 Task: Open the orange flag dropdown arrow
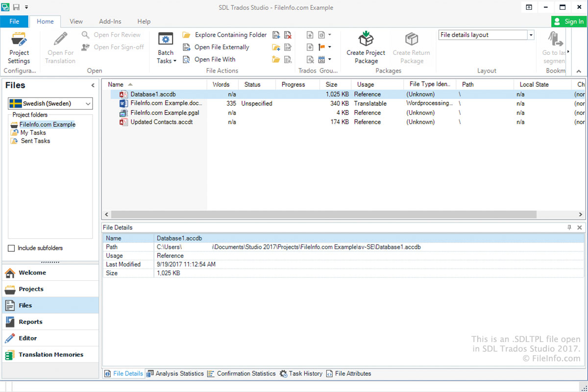pos(330,47)
